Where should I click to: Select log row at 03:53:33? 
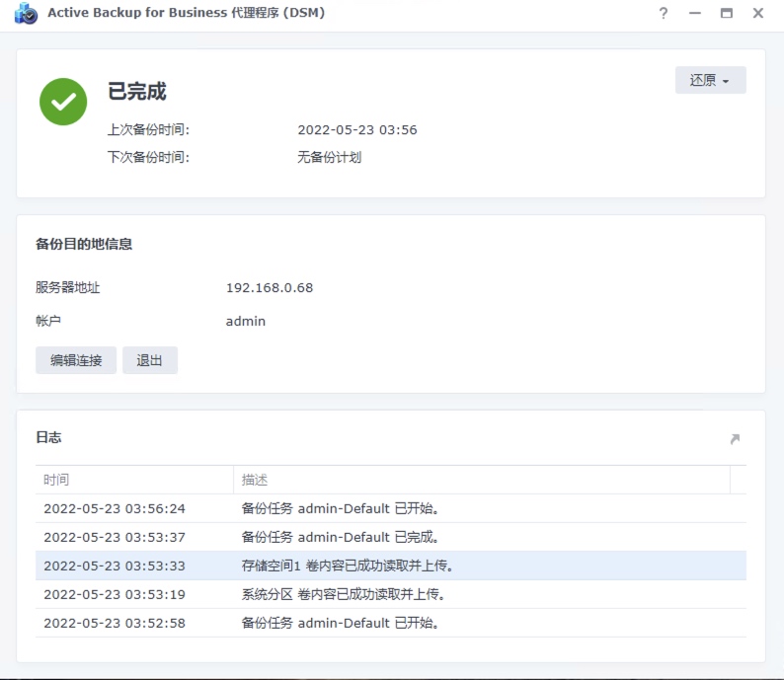point(391,566)
